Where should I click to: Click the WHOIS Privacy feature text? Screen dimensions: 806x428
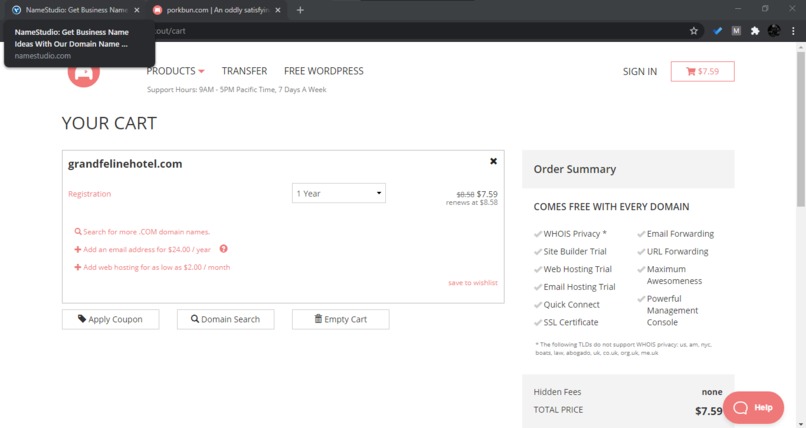[x=575, y=234]
